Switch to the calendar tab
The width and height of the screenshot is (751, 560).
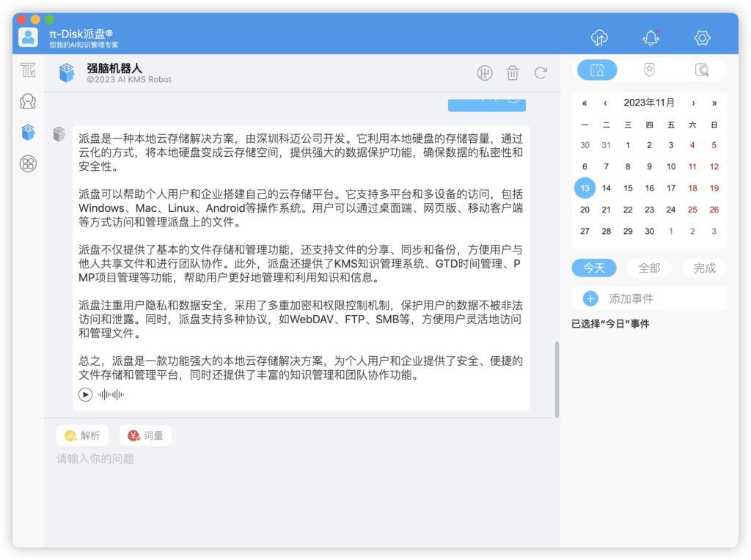coord(597,70)
